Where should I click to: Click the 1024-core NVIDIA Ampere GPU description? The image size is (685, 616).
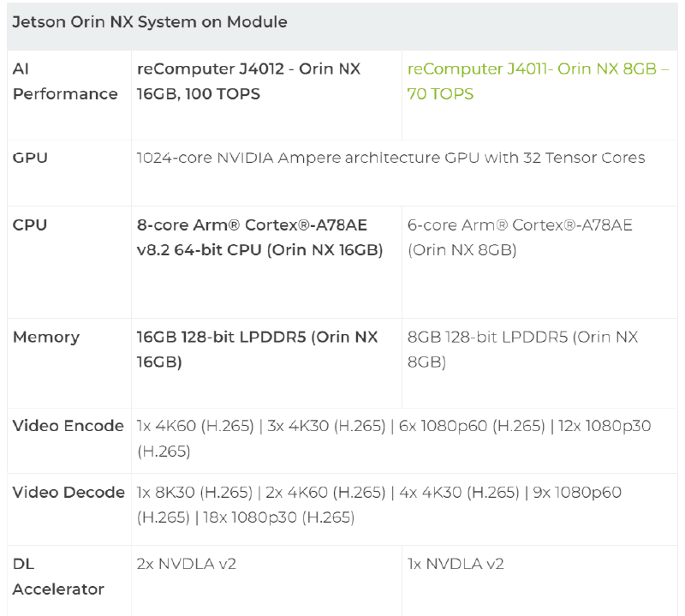click(x=390, y=158)
